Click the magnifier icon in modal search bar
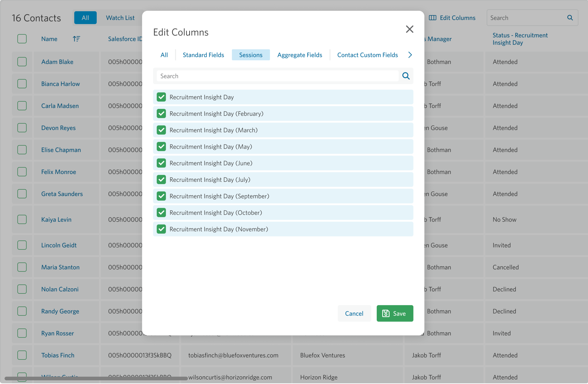 pyautogui.click(x=405, y=76)
